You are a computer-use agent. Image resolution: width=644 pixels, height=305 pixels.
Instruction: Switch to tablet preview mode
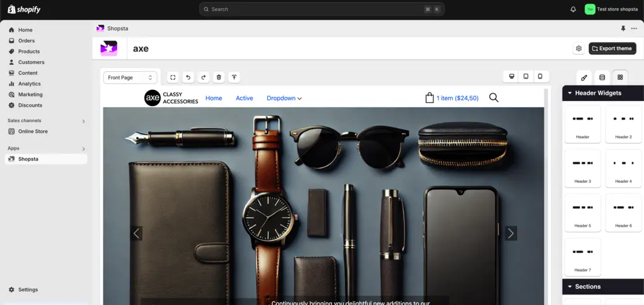(x=526, y=76)
